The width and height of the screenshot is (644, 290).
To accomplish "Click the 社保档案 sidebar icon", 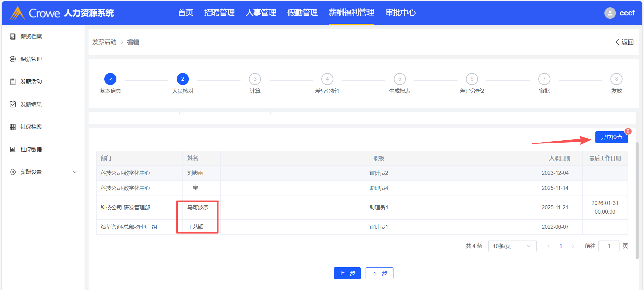I will point(13,127).
